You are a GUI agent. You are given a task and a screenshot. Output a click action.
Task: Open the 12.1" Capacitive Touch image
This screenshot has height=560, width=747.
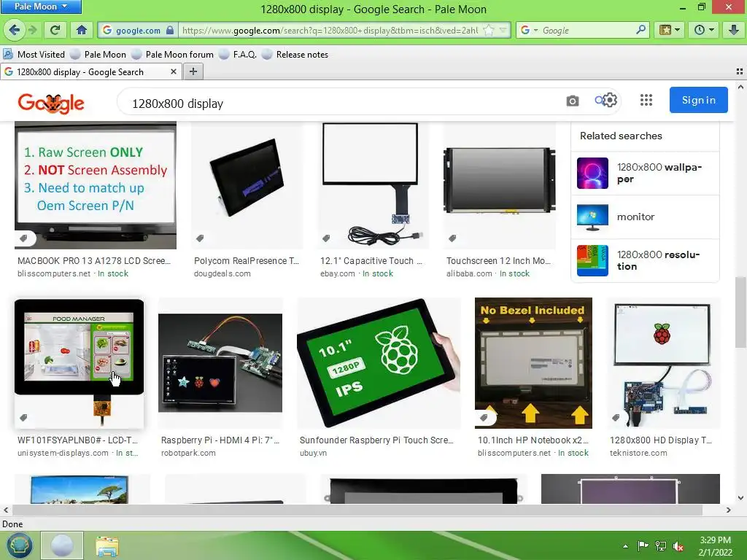tap(373, 184)
